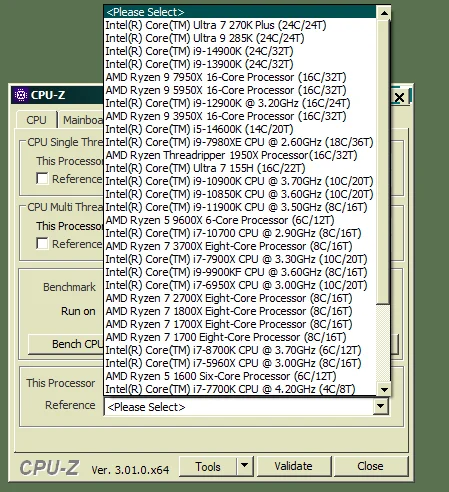Click dropdown list scroll up arrow
This screenshot has height=492, width=449.
384,13
